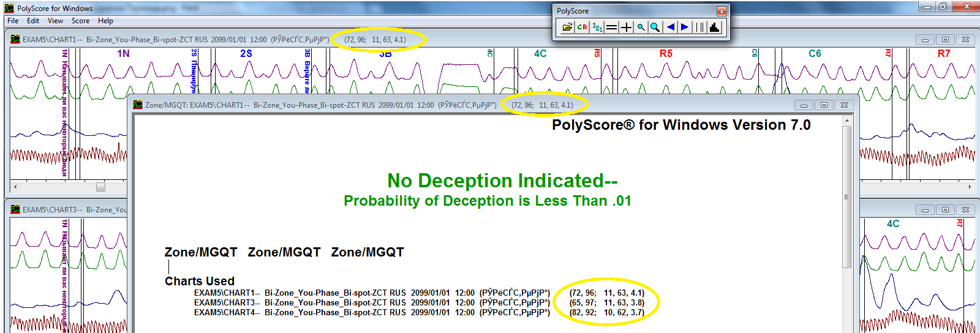Maximize the CHART1 window
This screenshot has height=333, width=980.
coord(945,40)
